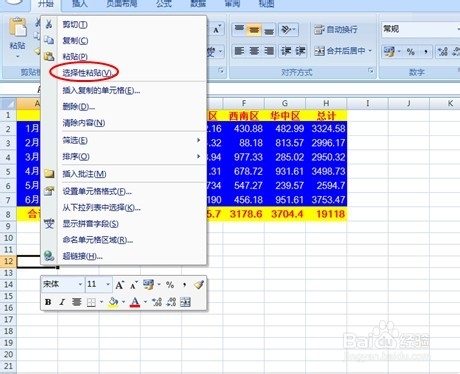460x374 pixels.
Task: Open the 常规 number format combo box
Action: 420,29
